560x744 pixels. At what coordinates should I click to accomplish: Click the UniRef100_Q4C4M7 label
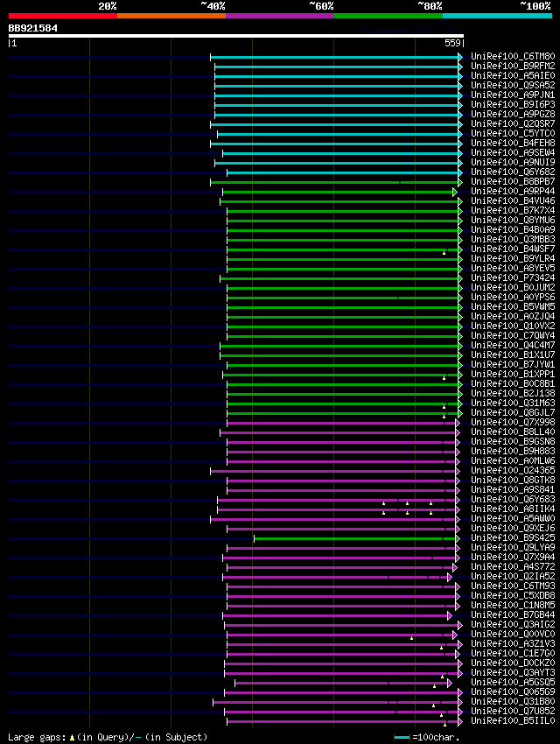click(x=513, y=346)
